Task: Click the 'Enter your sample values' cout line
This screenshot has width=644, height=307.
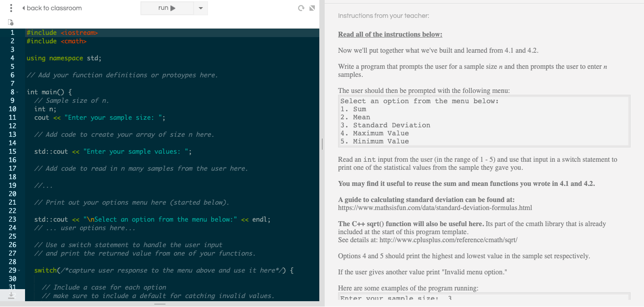Action: tap(113, 151)
